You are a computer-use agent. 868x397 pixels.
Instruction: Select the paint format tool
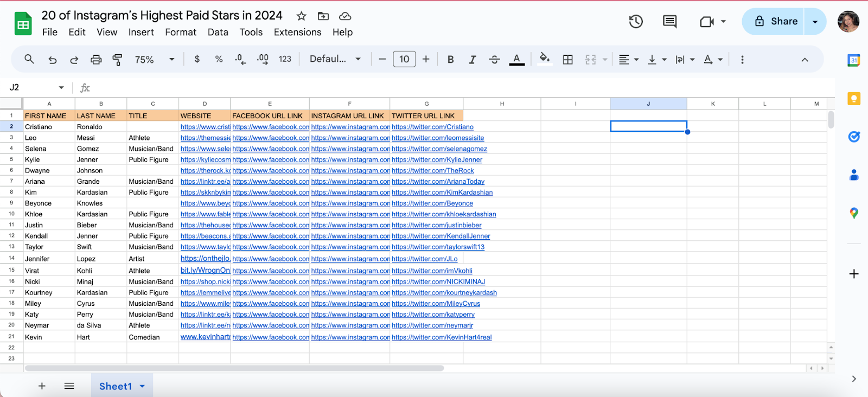pyautogui.click(x=117, y=60)
